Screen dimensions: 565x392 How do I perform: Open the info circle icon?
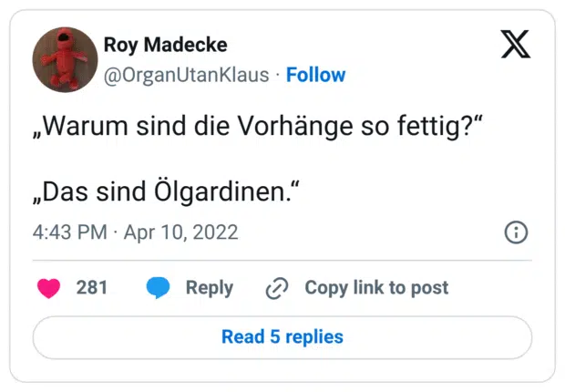click(x=516, y=232)
